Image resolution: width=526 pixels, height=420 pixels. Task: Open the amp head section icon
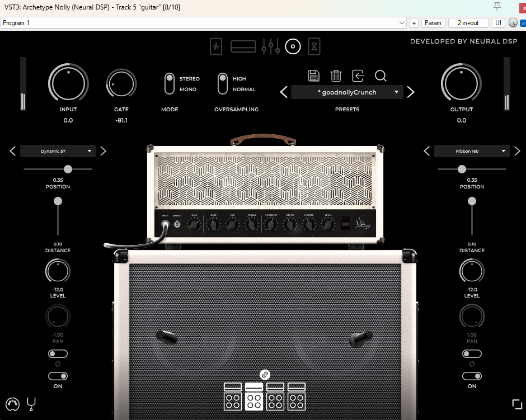243,46
